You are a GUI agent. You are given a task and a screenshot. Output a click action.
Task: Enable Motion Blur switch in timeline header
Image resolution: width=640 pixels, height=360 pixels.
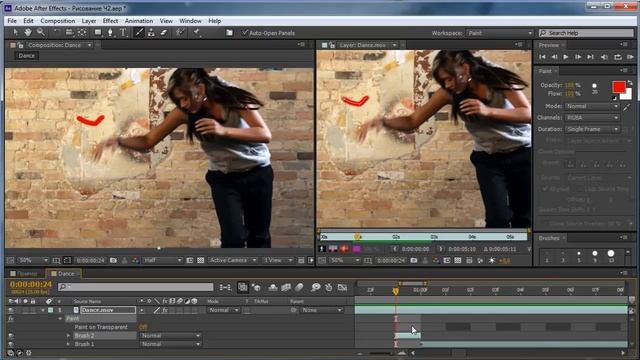pyautogui.click(x=299, y=287)
